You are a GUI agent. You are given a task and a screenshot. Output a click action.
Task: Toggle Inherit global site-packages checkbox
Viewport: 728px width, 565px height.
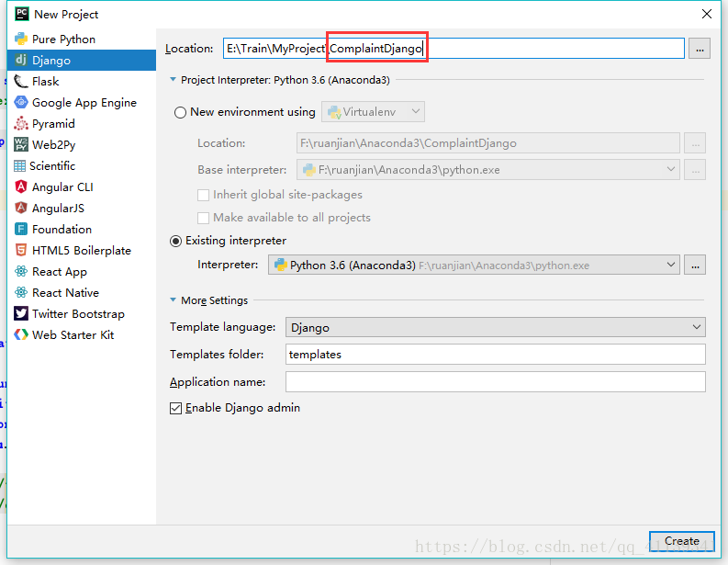point(203,195)
